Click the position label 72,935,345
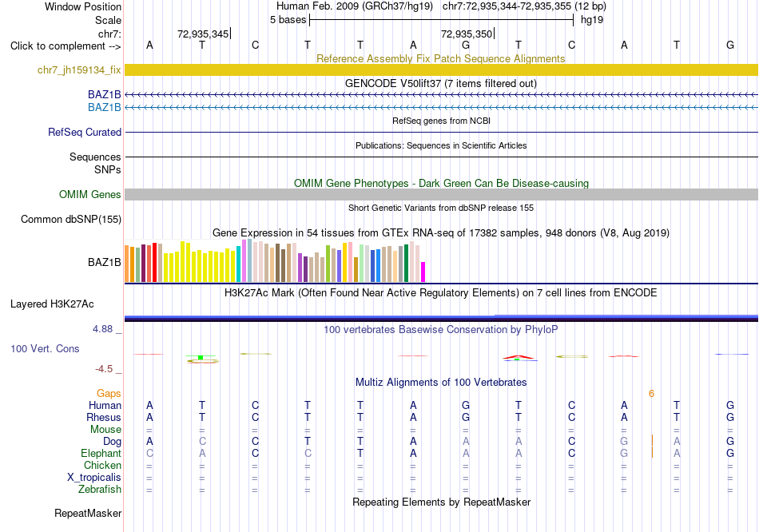 click(x=203, y=34)
